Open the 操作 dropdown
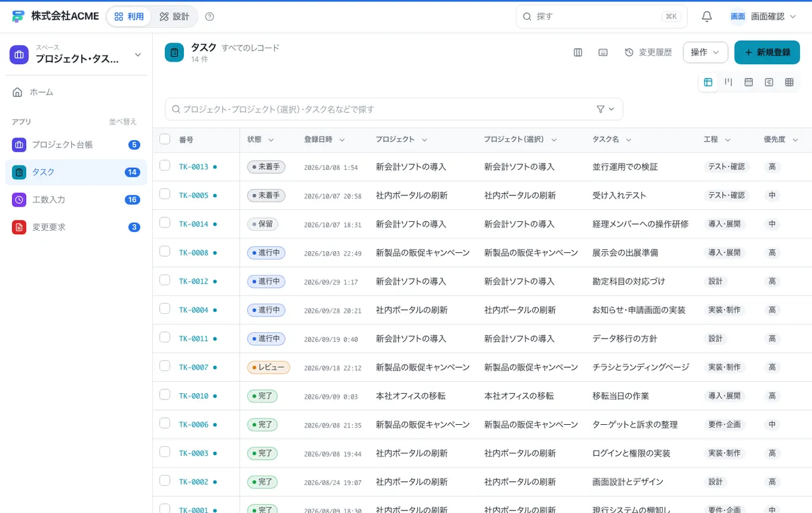Viewport: 812px width, 513px height. 705,53
